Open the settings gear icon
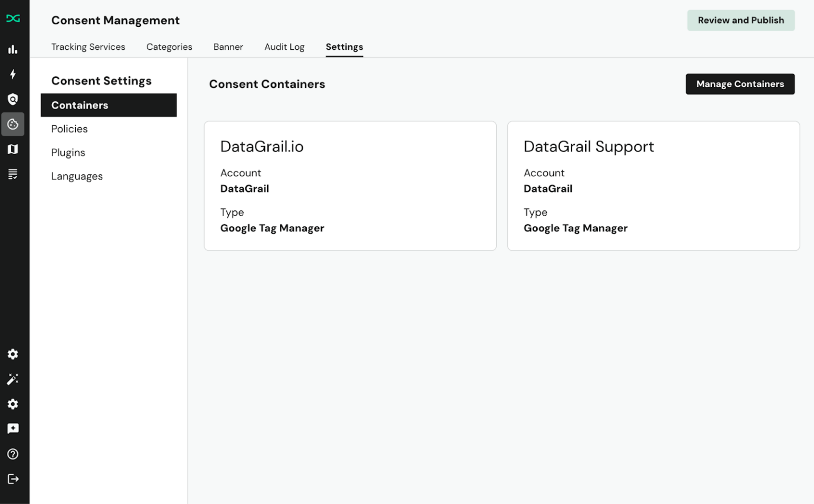This screenshot has height=504, width=814. 13,354
